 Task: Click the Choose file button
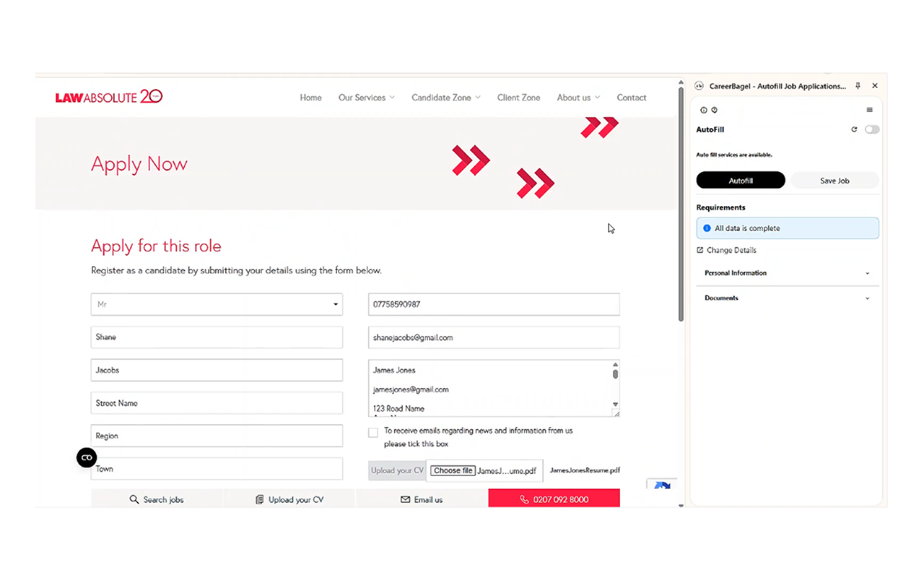point(453,470)
